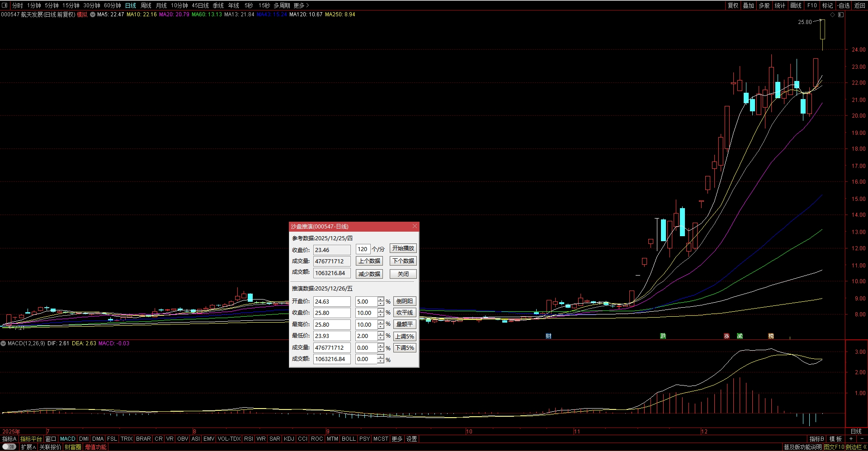Viewport: 868px width, 452px height.
Task: Click 下调5% button
Action: point(405,347)
